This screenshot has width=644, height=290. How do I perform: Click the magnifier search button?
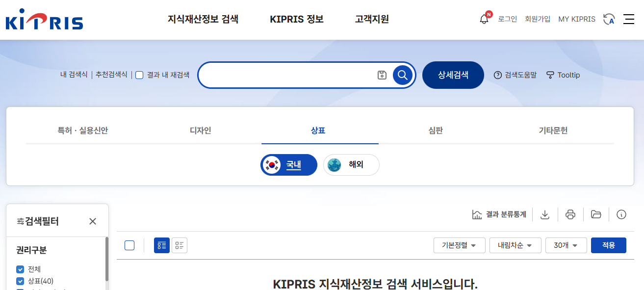click(403, 75)
